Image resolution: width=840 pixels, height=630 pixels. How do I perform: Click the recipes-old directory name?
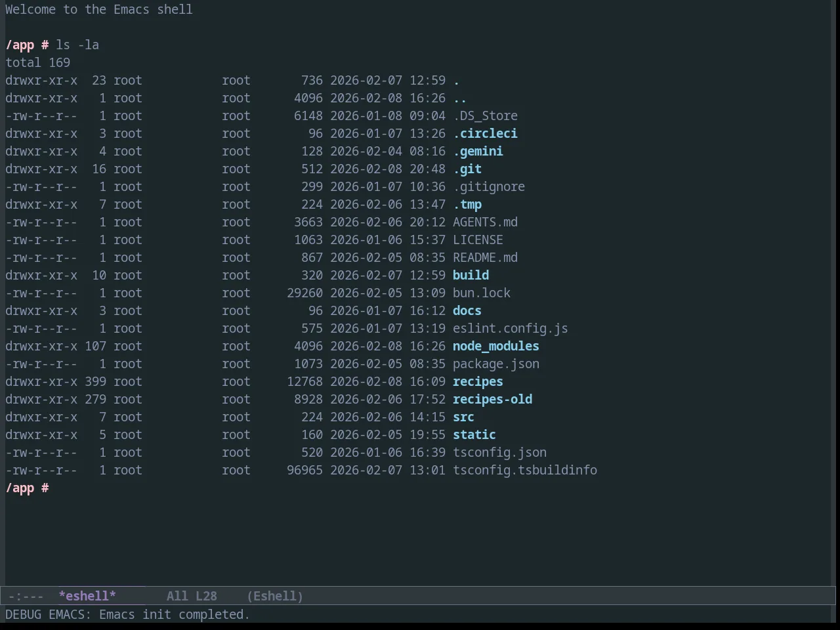[x=492, y=399]
